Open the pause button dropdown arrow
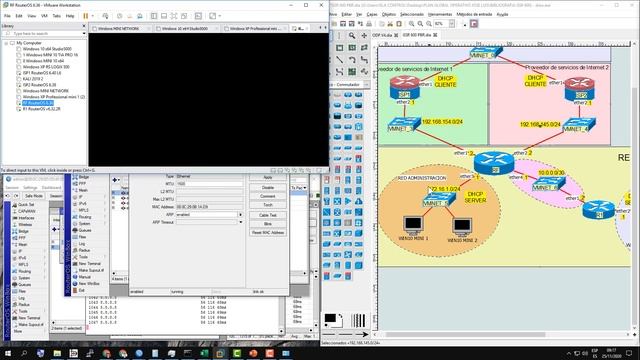Screen dimensions: 640x360 [93, 16]
